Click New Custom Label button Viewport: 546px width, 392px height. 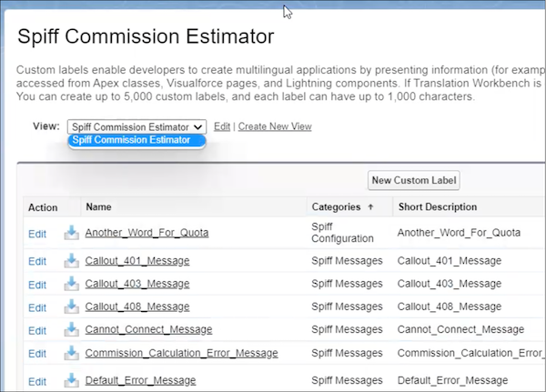(x=414, y=180)
